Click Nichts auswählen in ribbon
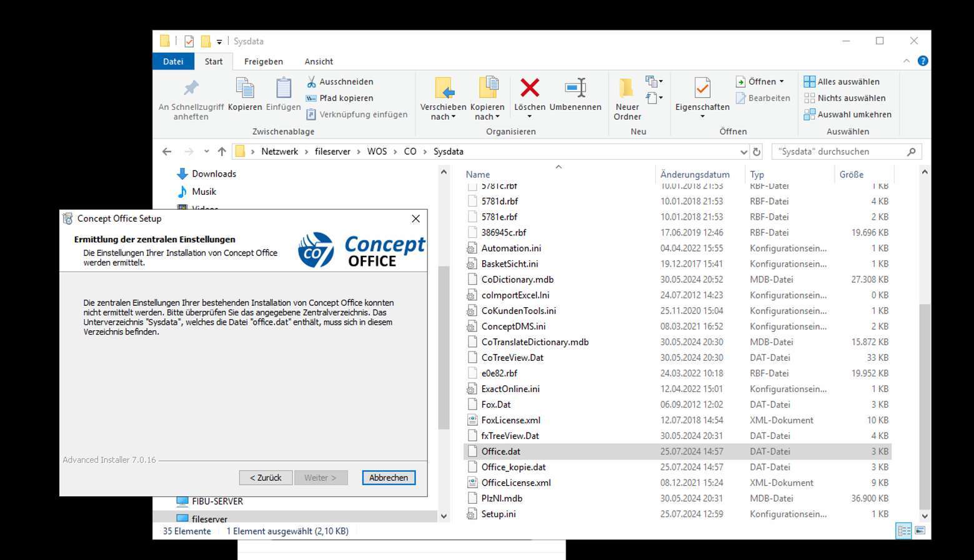 tap(845, 98)
